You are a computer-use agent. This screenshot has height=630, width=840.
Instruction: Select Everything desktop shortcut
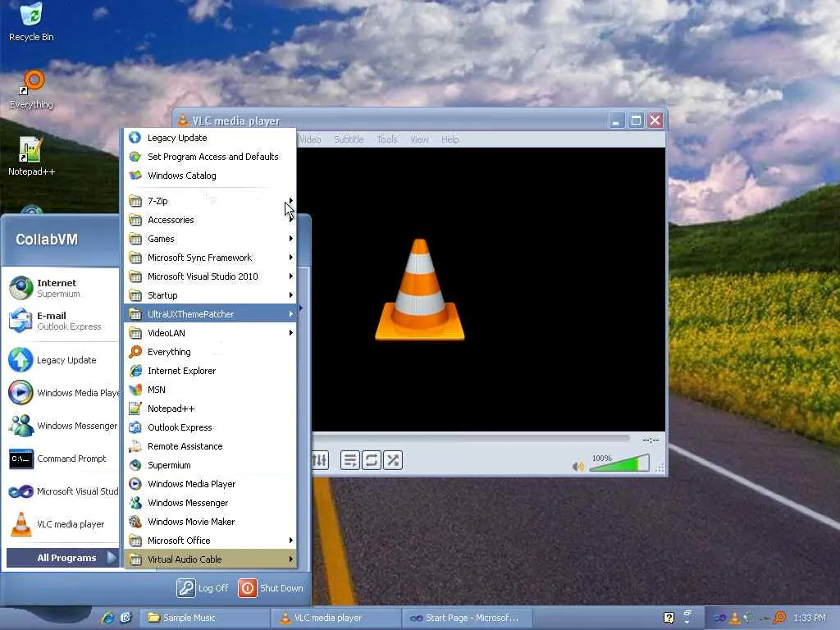[x=32, y=90]
